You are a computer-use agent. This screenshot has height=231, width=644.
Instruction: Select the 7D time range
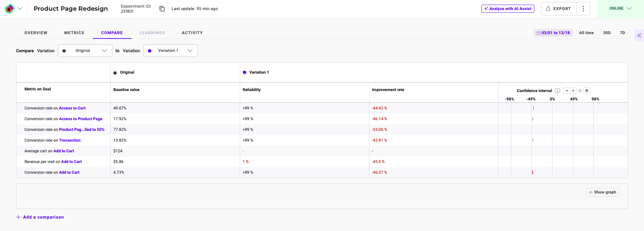pos(623,33)
